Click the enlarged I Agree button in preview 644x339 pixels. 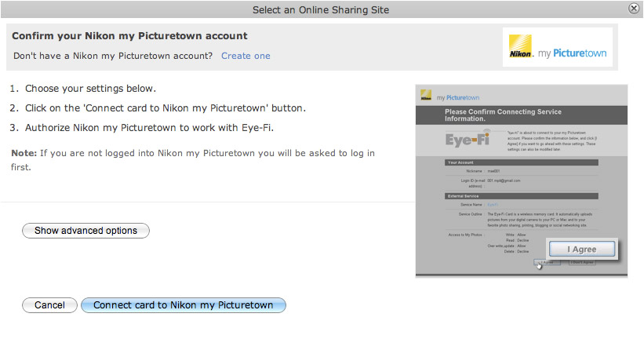pos(582,249)
